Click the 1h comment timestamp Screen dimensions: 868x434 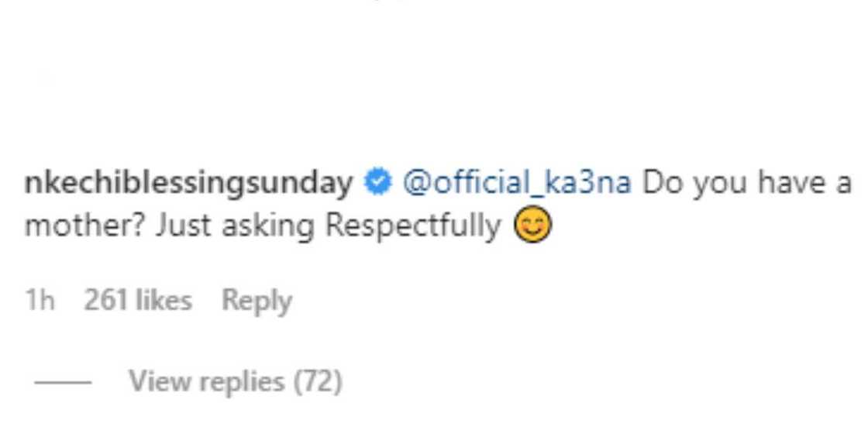[x=40, y=300]
